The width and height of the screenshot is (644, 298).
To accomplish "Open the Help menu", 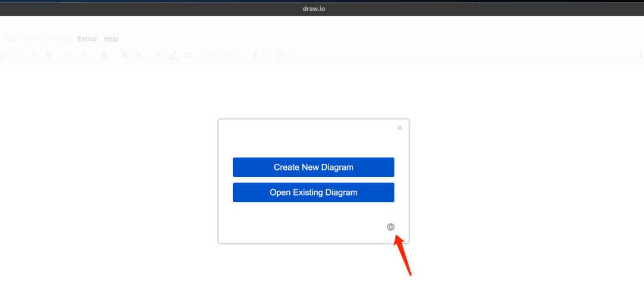I will click(x=111, y=39).
